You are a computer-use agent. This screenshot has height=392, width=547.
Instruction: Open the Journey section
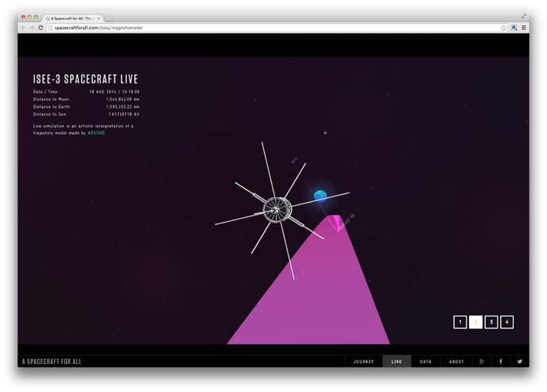click(363, 361)
